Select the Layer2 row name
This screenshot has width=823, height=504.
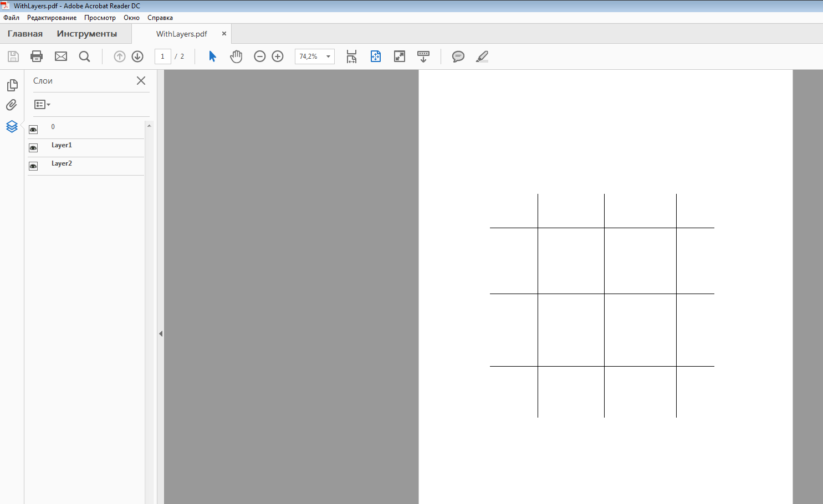click(x=62, y=163)
